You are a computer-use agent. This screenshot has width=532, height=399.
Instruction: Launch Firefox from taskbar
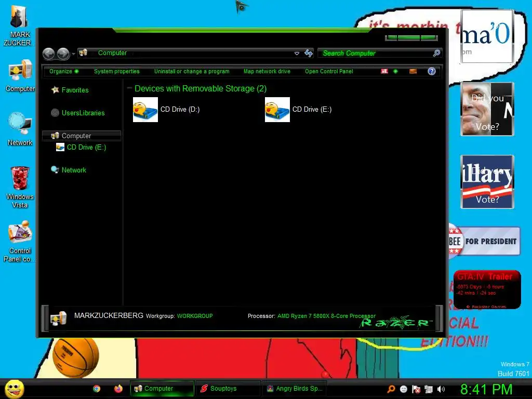(118, 389)
